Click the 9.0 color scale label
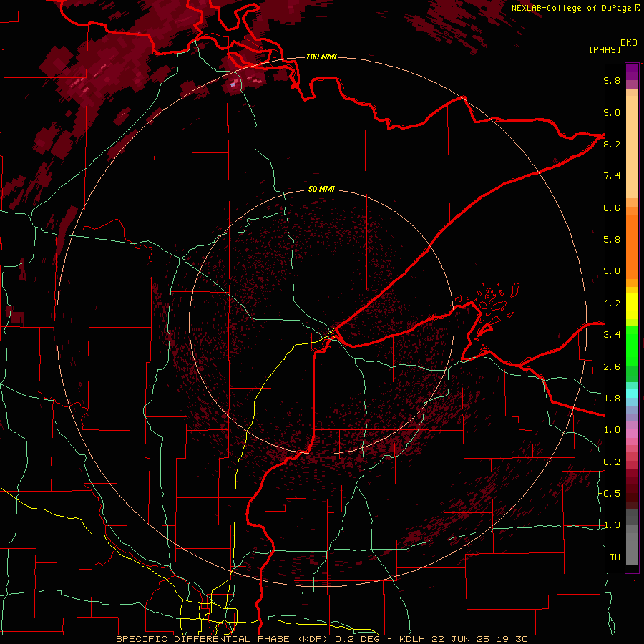644x644 pixels. click(612, 112)
